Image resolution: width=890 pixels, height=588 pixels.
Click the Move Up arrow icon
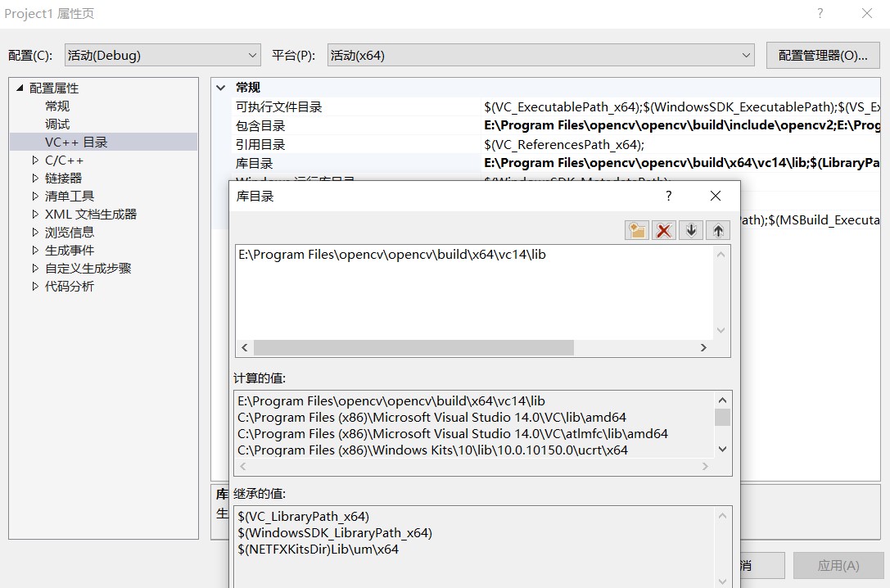pyautogui.click(x=718, y=230)
